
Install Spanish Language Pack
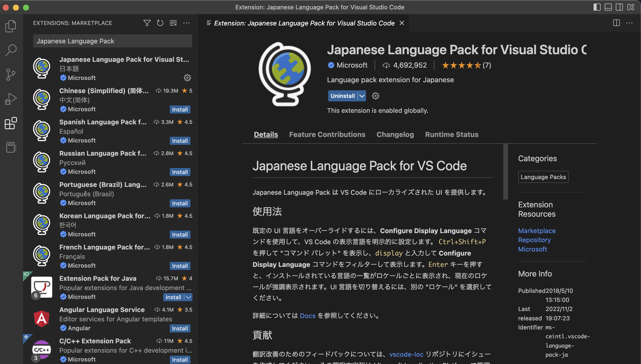(180, 141)
